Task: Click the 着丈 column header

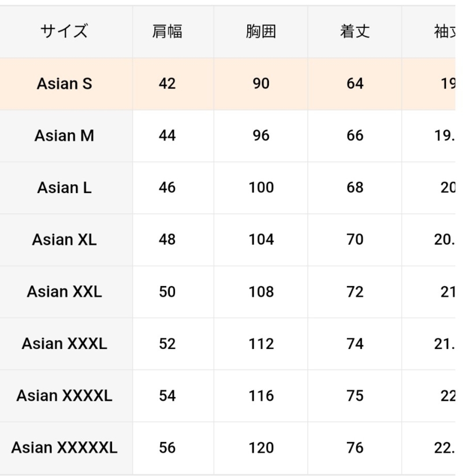Action: pos(355,31)
